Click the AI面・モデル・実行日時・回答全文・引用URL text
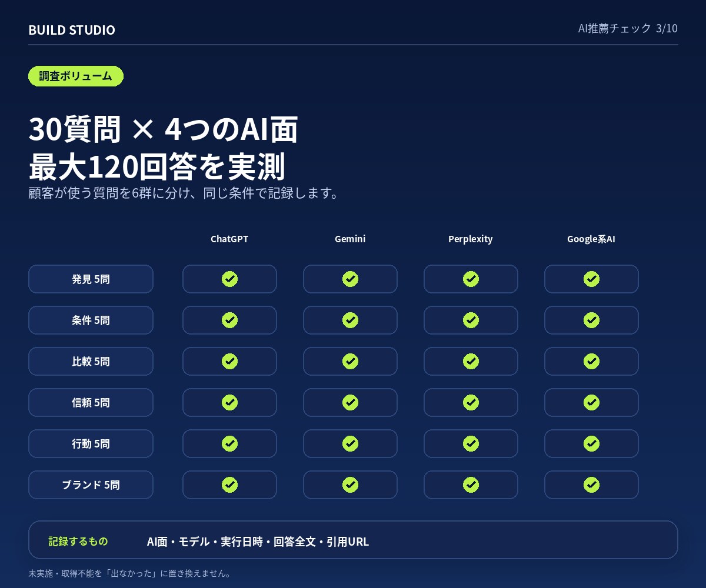Screen dimensions: 706x588 [x=258, y=542]
